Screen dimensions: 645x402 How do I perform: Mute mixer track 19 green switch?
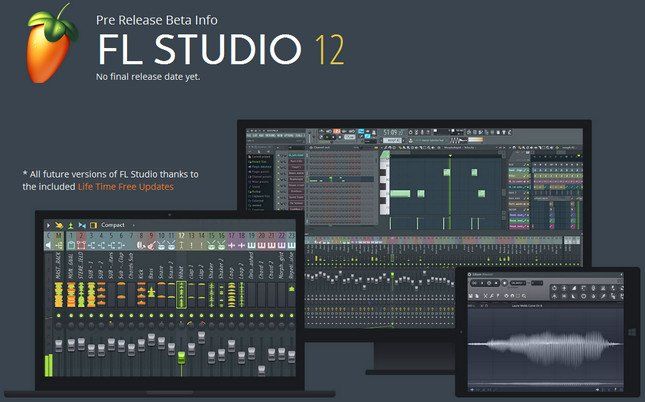tap(251, 316)
